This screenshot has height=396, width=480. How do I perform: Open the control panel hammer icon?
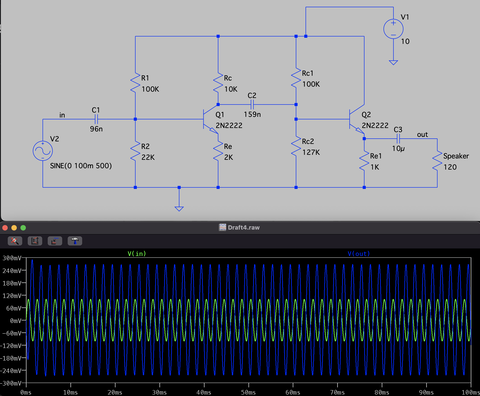click(75, 241)
